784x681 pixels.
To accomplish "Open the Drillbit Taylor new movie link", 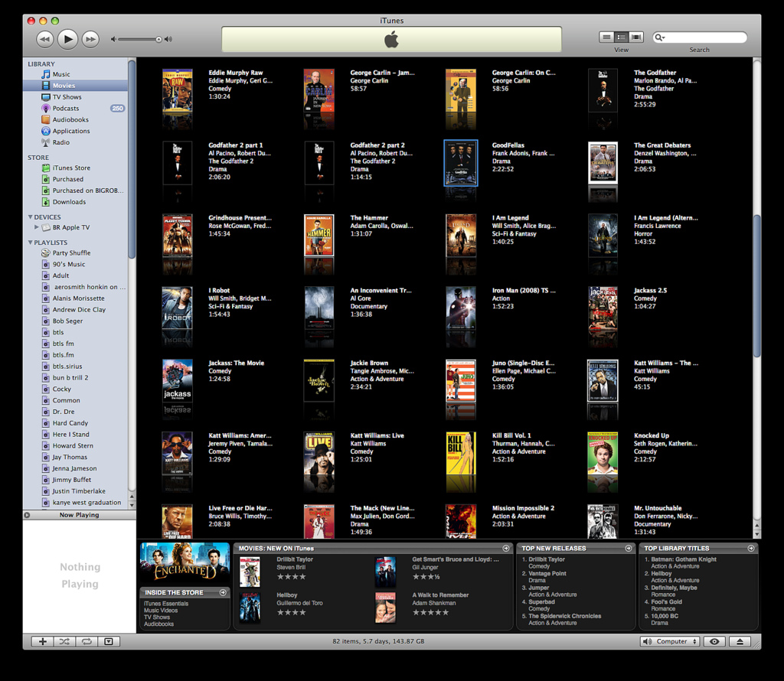I will click(295, 559).
